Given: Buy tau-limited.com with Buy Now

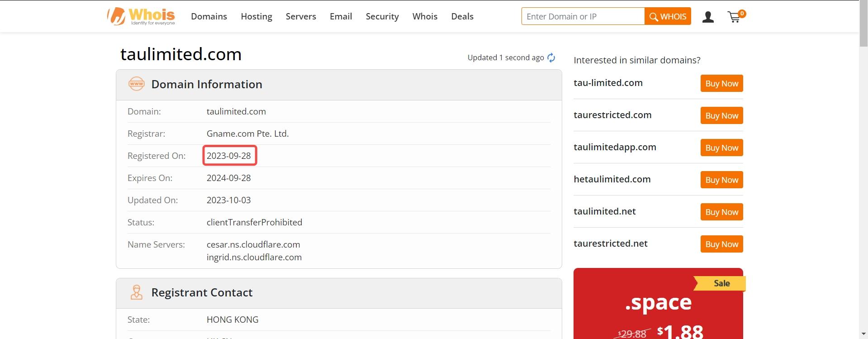Looking at the screenshot, I should (x=721, y=83).
